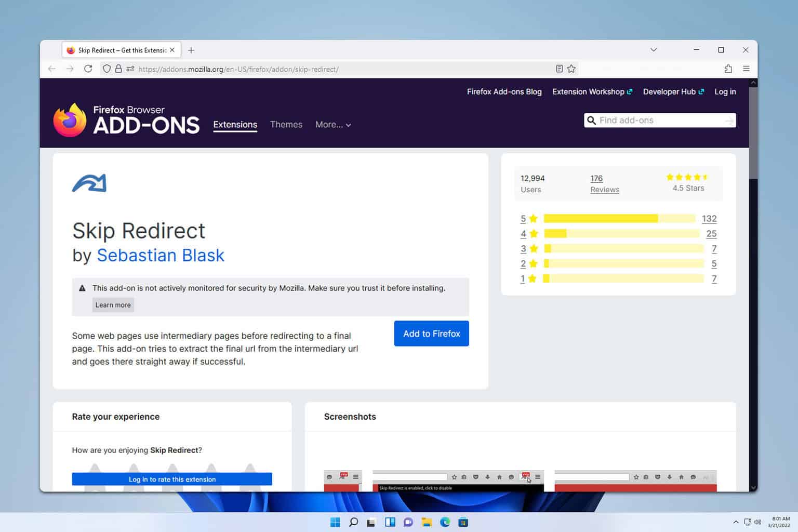
Task: Open the middle screenshot thumbnail
Action: pos(458,481)
